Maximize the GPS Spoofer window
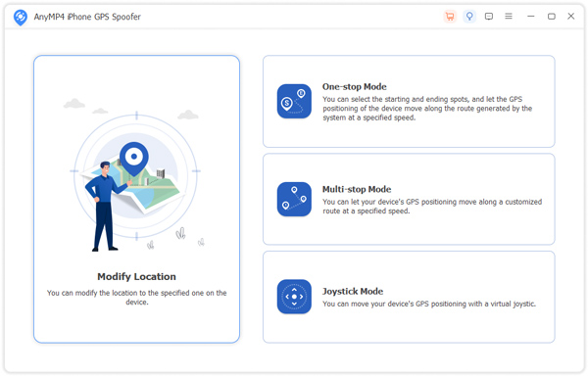 tap(551, 17)
